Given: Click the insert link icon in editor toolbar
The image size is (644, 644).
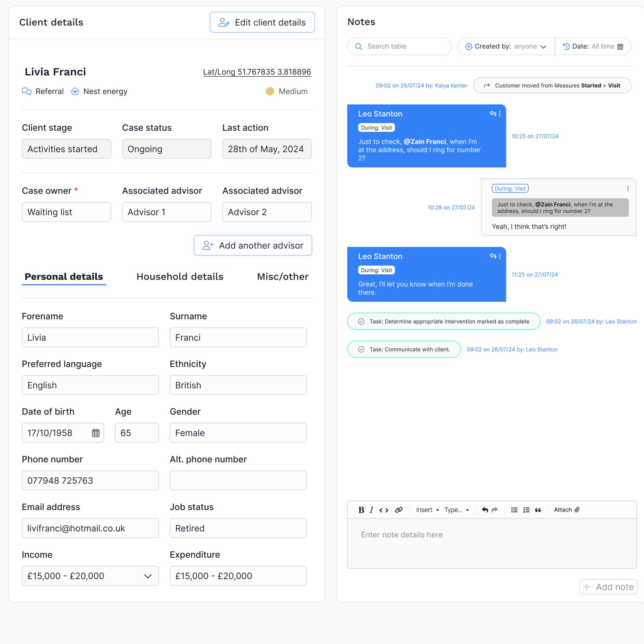Looking at the screenshot, I should click(398, 509).
